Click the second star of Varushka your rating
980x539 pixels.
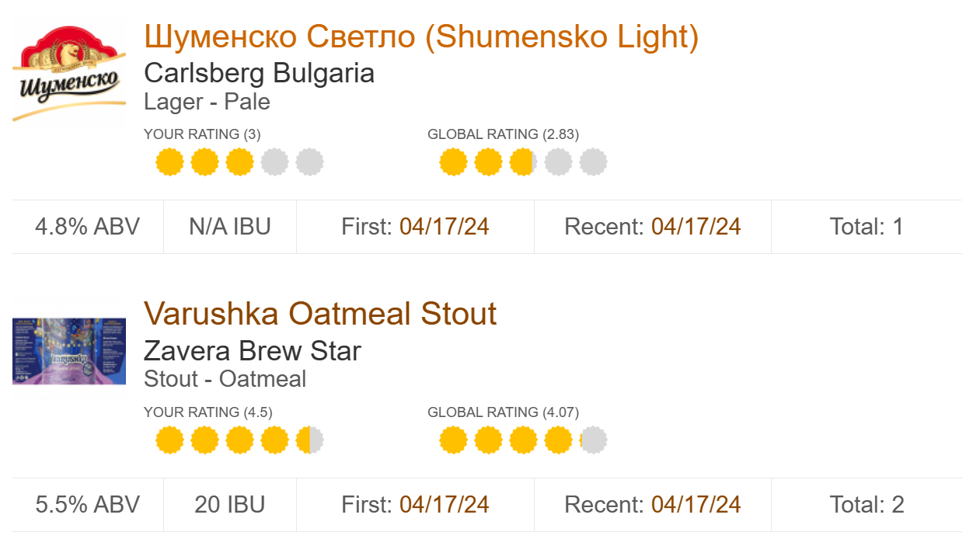point(204,440)
